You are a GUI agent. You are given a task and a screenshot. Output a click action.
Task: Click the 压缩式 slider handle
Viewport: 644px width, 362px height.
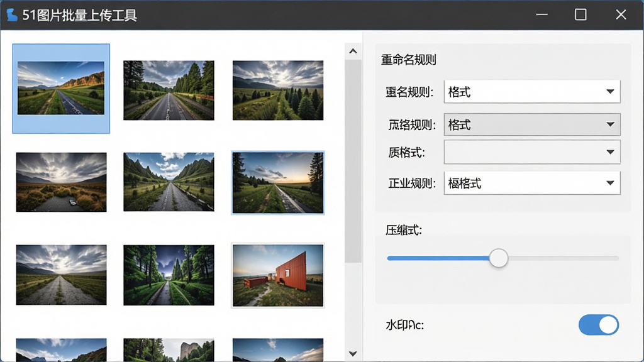click(499, 258)
